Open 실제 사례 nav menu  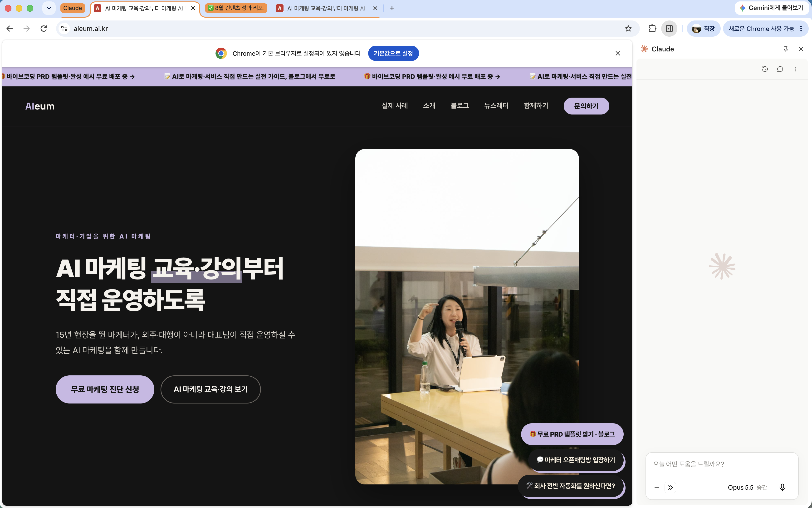(395, 106)
